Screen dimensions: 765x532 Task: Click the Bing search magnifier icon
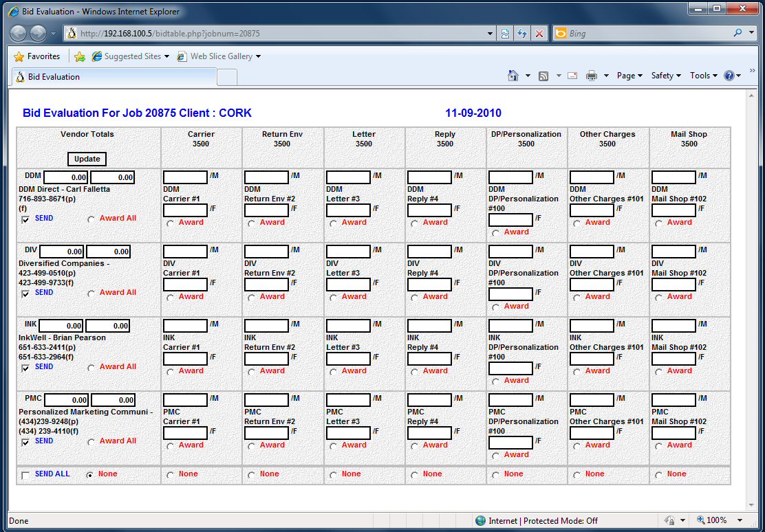point(737,33)
